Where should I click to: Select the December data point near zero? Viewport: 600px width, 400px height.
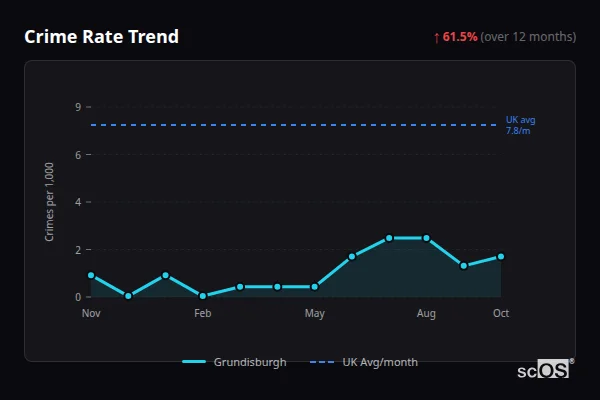pos(128,296)
